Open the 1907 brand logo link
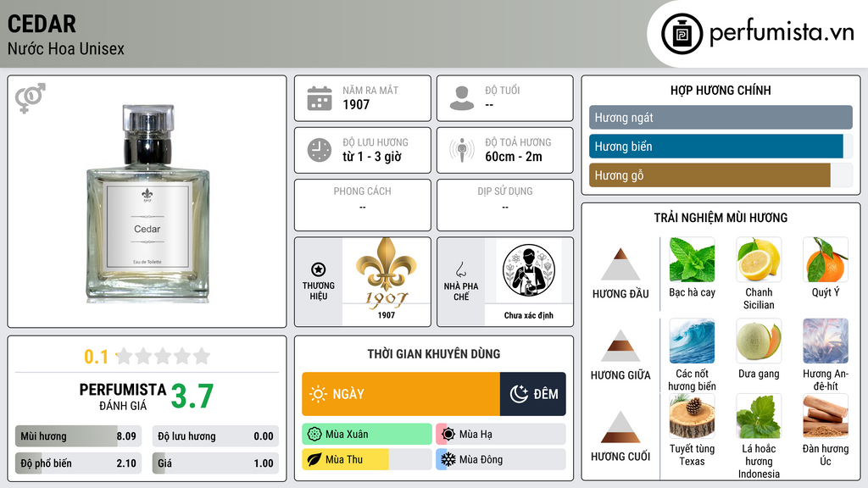Screen dimensions: 868x488 coord(387,281)
